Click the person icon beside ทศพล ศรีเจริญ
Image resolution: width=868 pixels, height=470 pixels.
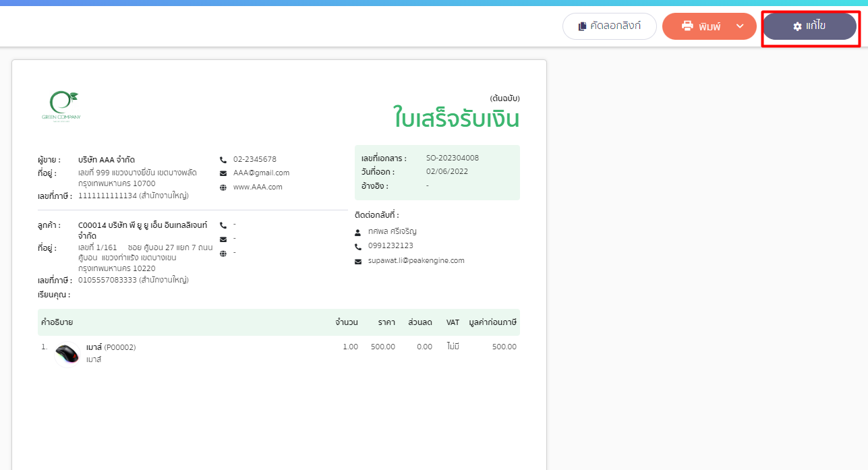(x=357, y=231)
